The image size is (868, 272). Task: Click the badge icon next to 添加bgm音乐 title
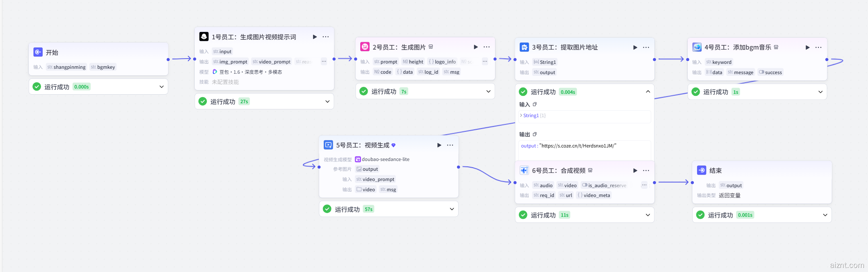click(776, 47)
